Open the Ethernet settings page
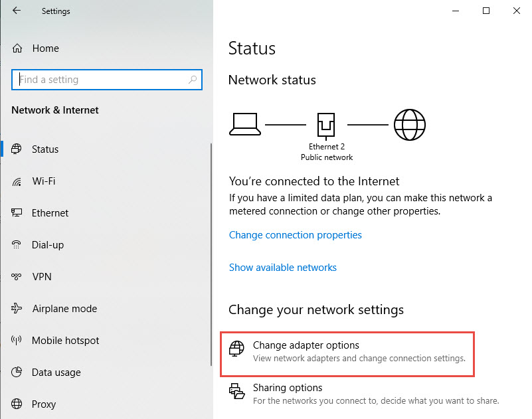532x419 pixels. [50, 213]
